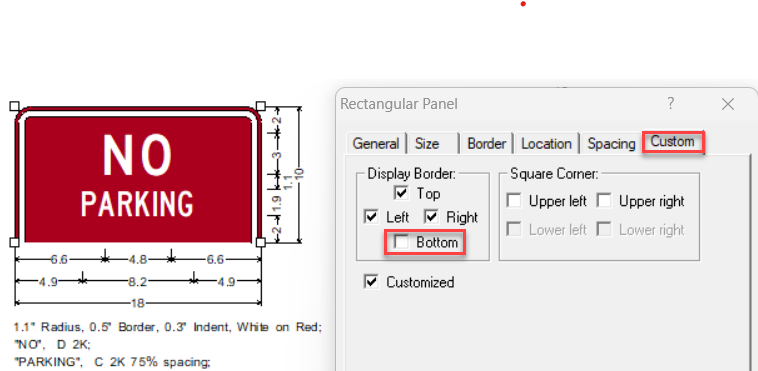Click the '1.1" Radius, 0.5" Border' description line

coord(168,327)
